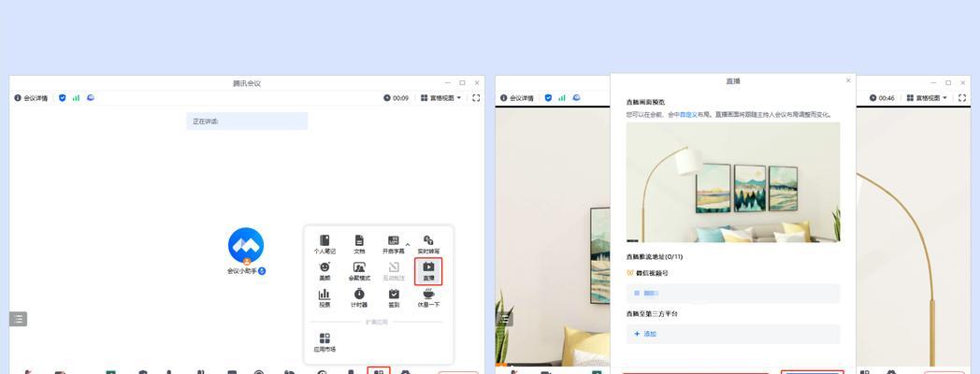Select the 微信视频号 entry
Viewport: 980px width, 374px height.
[x=647, y=273]
